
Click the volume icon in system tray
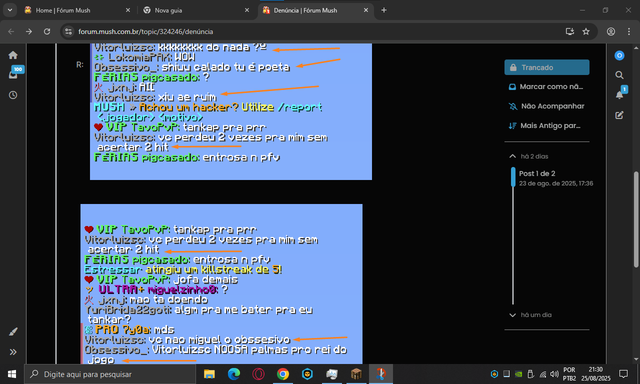(x=554, y=374)
